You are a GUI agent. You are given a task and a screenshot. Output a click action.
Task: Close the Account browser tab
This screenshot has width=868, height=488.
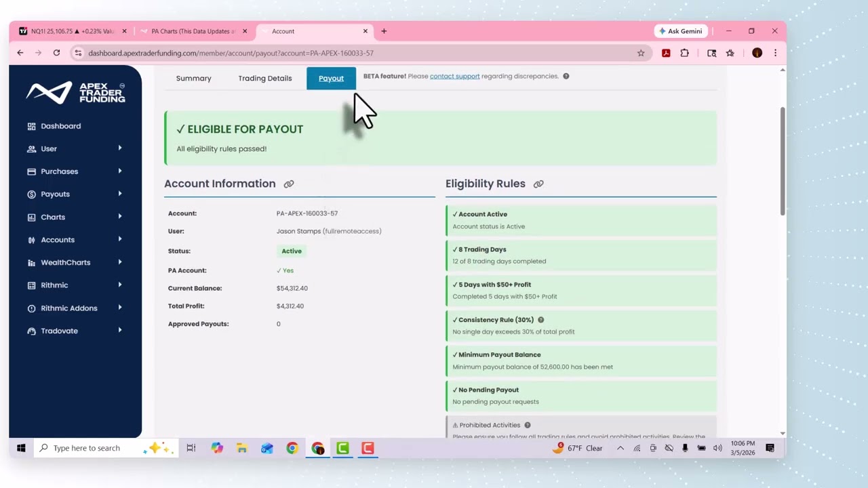point(366,31)
